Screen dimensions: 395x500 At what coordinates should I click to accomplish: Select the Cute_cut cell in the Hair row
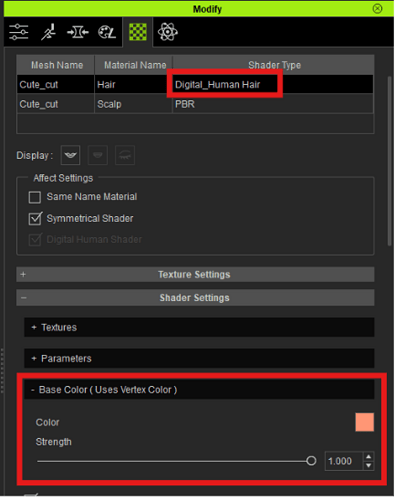tap(56, 84)
